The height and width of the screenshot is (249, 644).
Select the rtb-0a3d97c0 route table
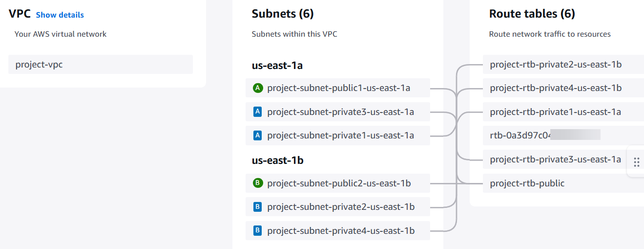[x=520, y=136]
